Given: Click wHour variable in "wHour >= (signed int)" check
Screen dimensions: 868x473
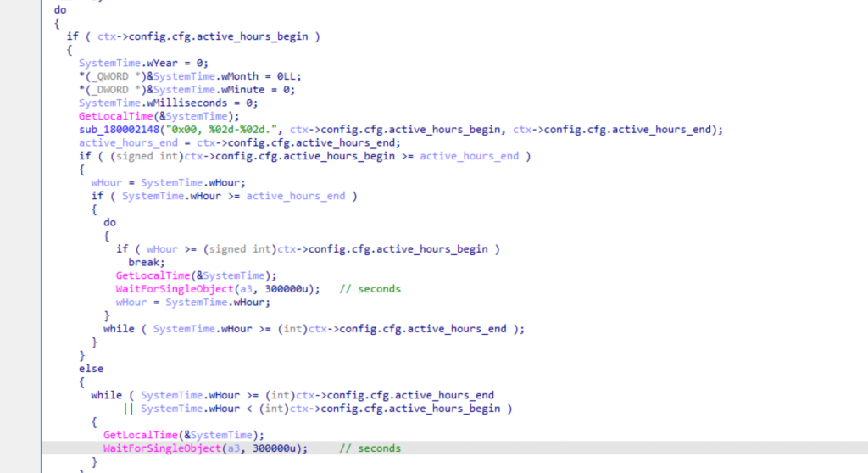Looking at the screenshot, I should (x=162, y=248).
